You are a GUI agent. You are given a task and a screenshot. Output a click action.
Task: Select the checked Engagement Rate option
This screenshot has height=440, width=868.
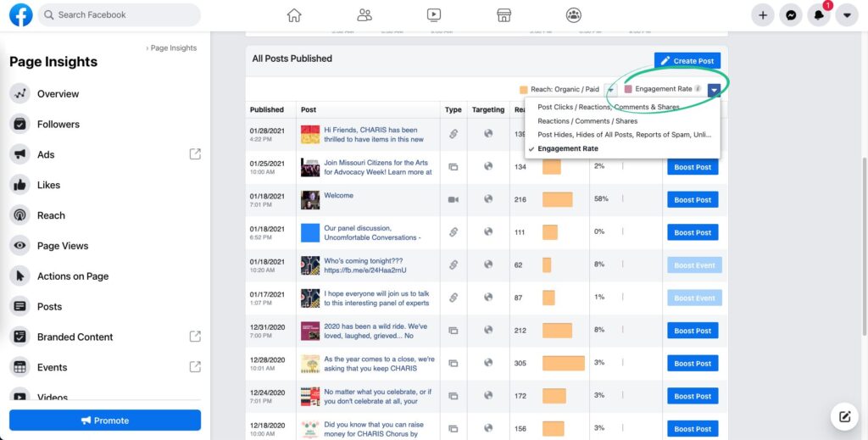pos(567,148)
